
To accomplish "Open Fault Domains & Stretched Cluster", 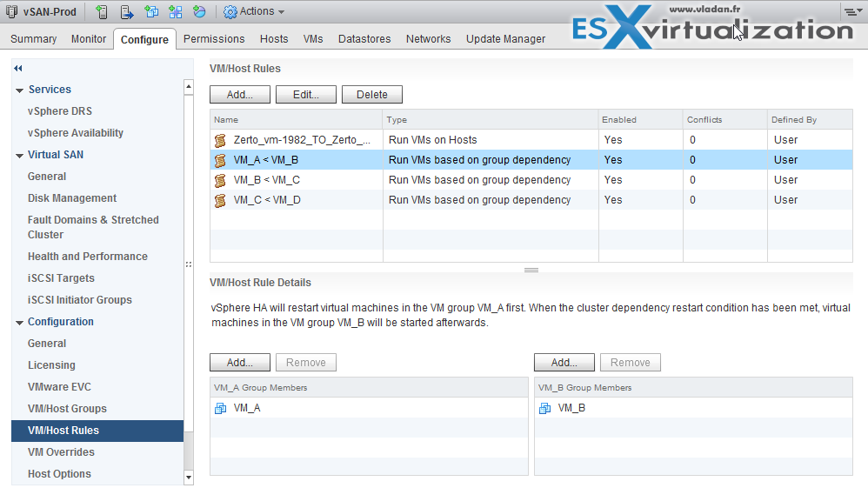I will point(93,227).
